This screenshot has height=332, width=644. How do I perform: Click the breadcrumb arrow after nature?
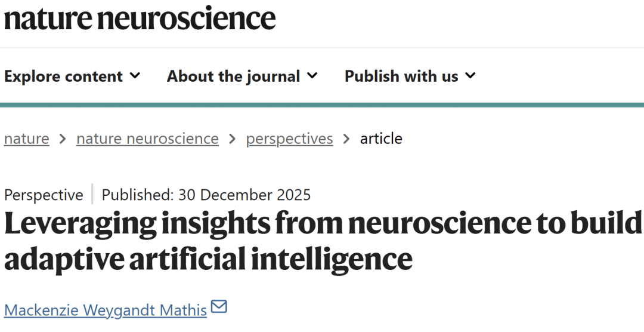(x=63, y=139)
